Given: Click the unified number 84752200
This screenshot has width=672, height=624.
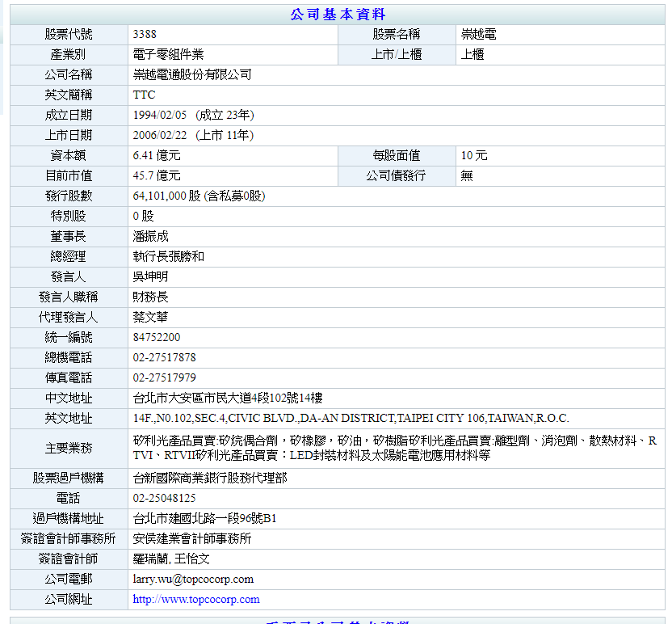Looking at the screenshot, I should pyautogui.click(x=157, y=337).
